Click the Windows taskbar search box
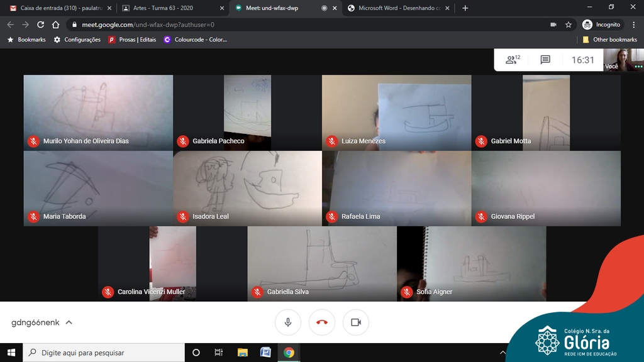 pyautogui.click(x=104, y=353)
